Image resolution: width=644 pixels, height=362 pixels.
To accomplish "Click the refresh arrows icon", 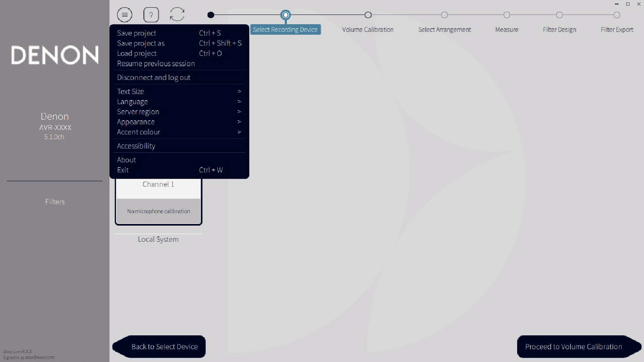I will coord(177,15).
